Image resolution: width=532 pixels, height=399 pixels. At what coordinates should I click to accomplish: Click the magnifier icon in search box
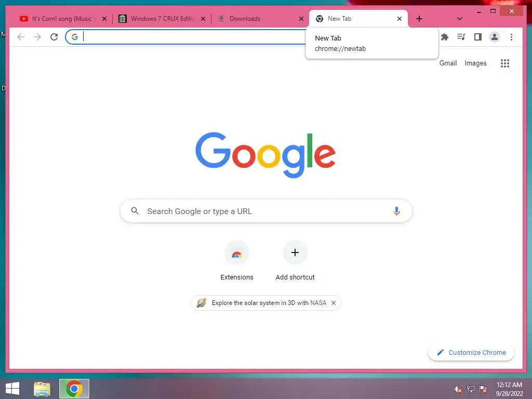point(135,211)
